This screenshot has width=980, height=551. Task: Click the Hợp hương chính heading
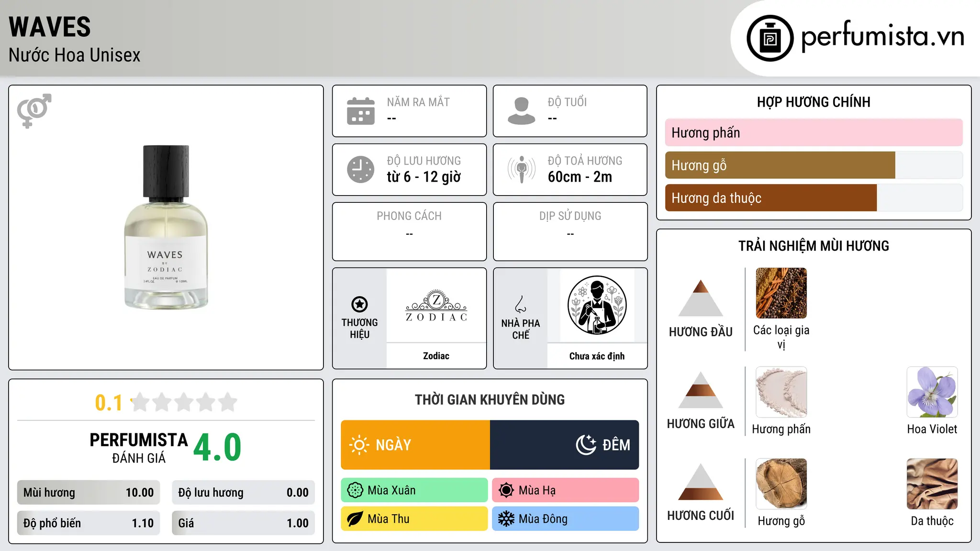tap(814, 102)
